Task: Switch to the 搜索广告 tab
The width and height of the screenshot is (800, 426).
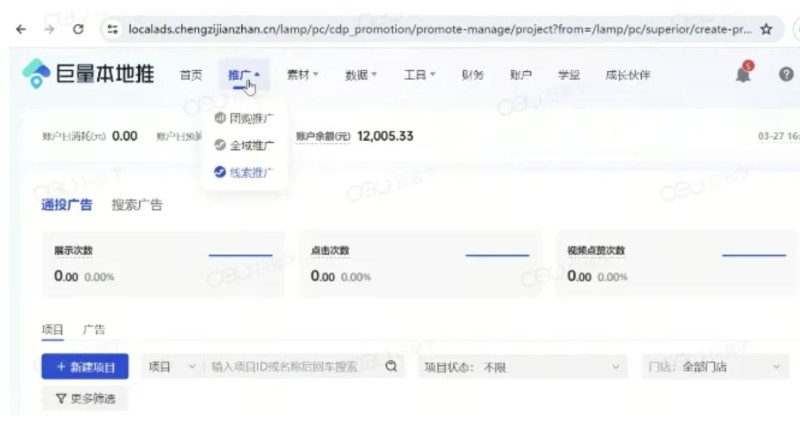Action: coord(137,205)
